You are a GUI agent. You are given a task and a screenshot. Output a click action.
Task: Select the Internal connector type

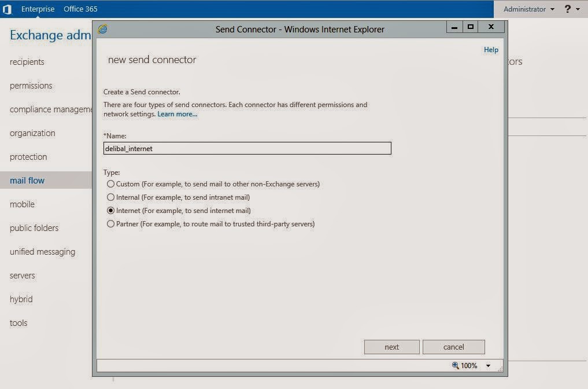coord(111,197)
